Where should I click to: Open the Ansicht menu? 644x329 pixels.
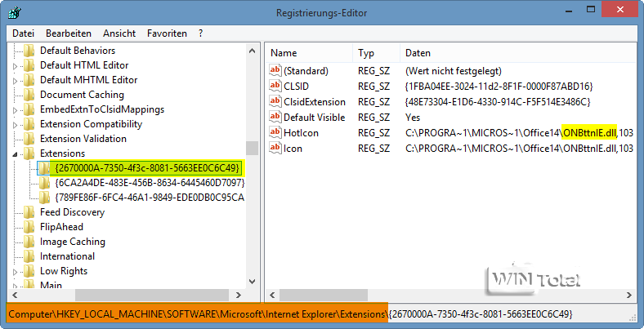(x=119, y=33)
